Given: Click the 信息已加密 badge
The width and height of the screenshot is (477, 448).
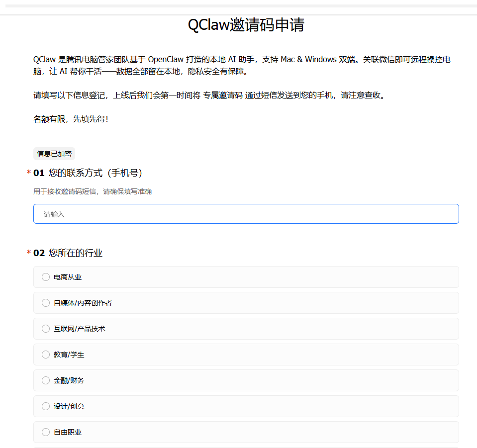Looking at the screenshot, I should pos(54,154).
